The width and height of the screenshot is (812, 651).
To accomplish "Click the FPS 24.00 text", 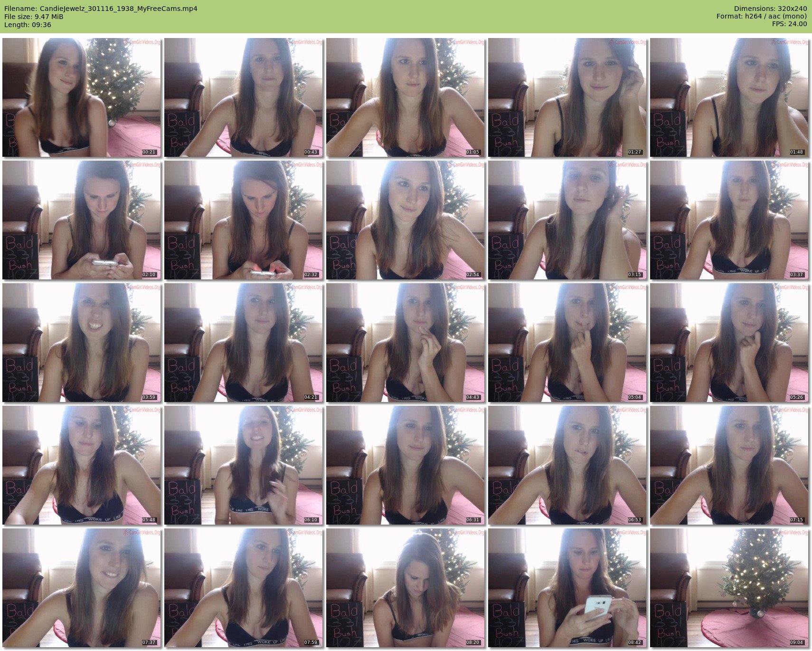I will click(x=789, y=24).
